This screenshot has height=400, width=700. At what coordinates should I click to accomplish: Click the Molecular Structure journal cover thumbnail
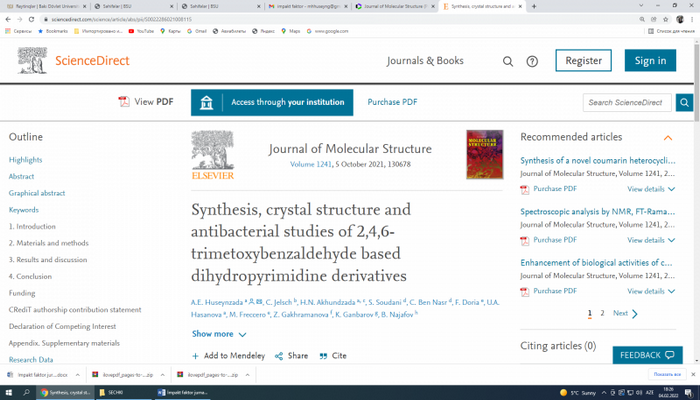[485, 155]
